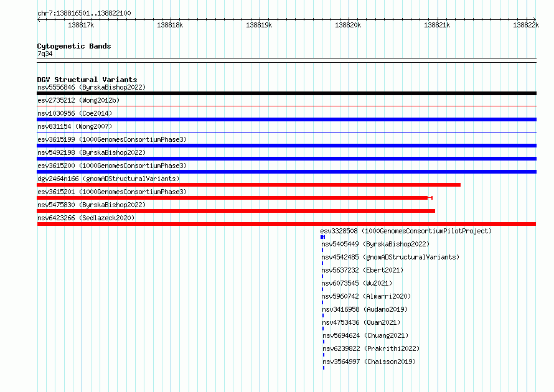Open esv3615200 (1000GenomesConsortiumPhase3) label
554x392 pixels.
pos(112,166)
